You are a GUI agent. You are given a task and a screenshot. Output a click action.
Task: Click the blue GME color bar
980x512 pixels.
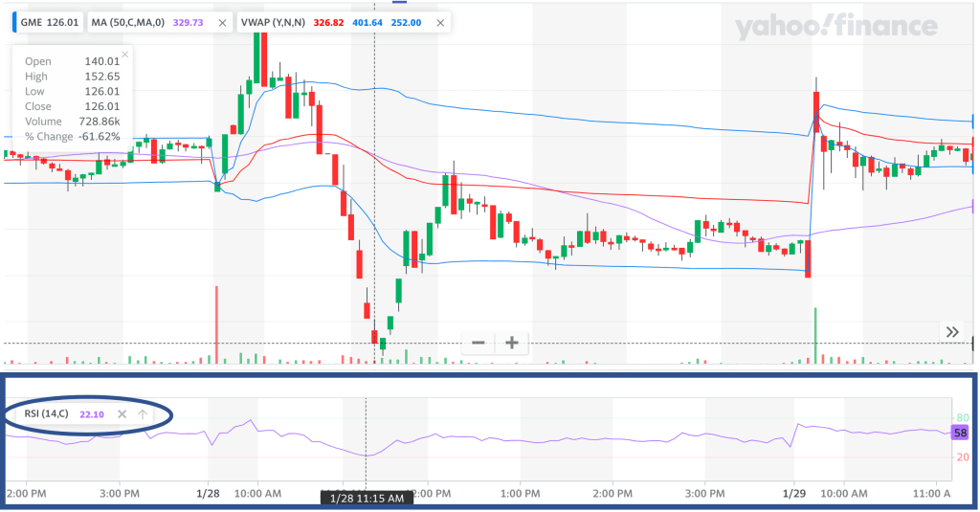[14, 22]
